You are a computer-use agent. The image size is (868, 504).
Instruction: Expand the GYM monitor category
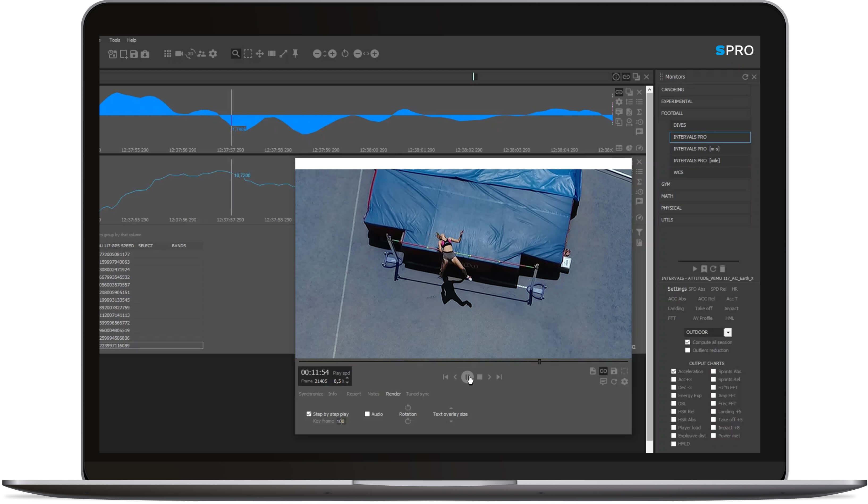(x=666, y=184)
